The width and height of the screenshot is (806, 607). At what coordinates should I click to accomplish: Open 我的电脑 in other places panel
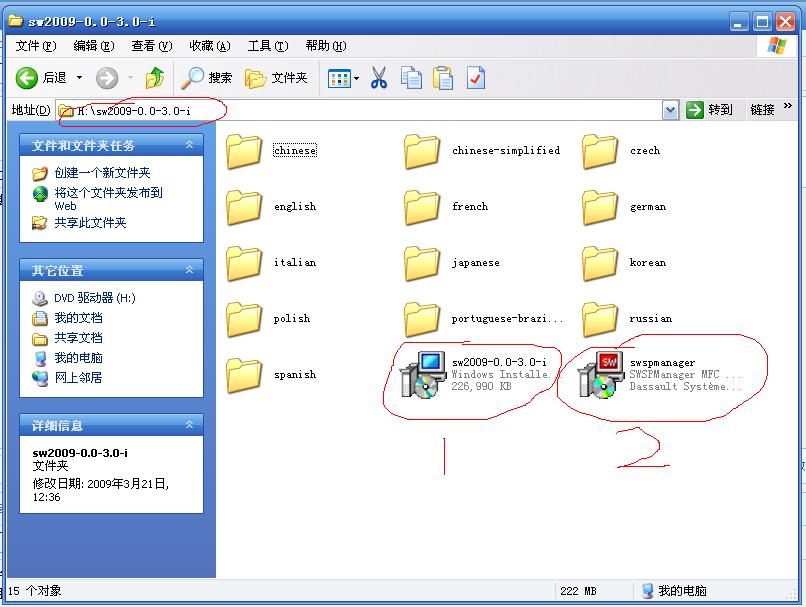(78, 358)
